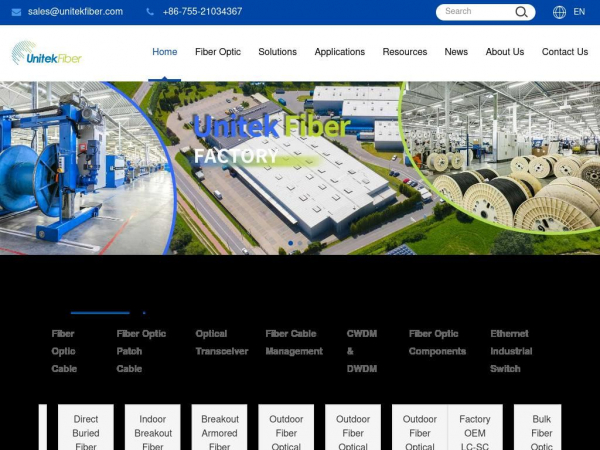Select the Fiber Optic Cable category tab
The image size is (600, 450).
coord(64,351)
